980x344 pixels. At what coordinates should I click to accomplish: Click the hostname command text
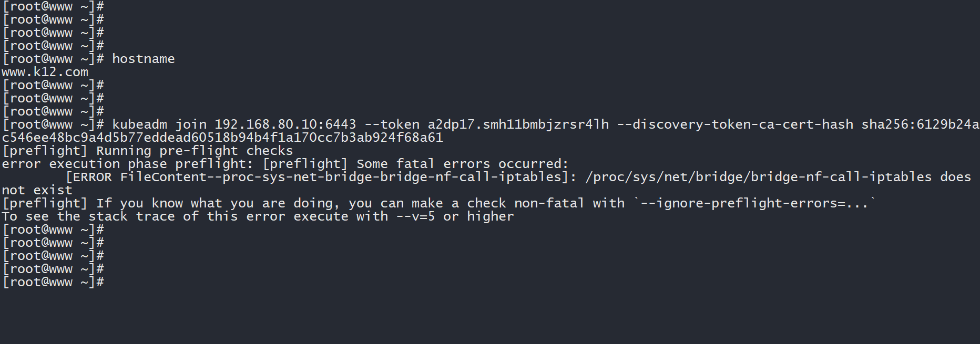pyautogui.click(x=143, y=59)
